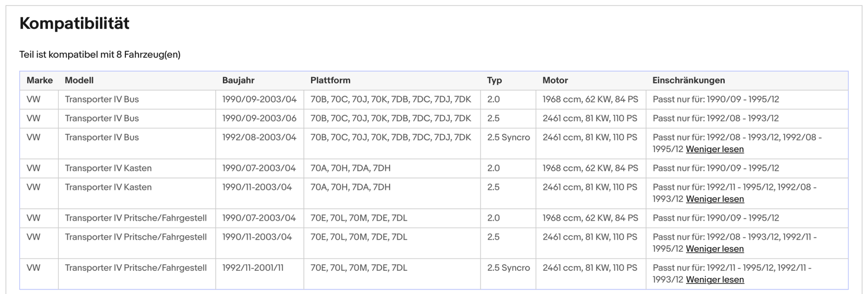Click 'Weniger lesen' in Kasten 2.5 row
Image resolution: width=868 pixels, height=294 pixels.
click(715, 199)
